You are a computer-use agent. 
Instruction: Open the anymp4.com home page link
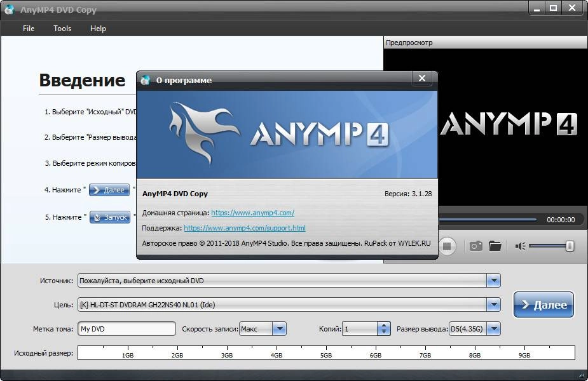coord(253,213)
